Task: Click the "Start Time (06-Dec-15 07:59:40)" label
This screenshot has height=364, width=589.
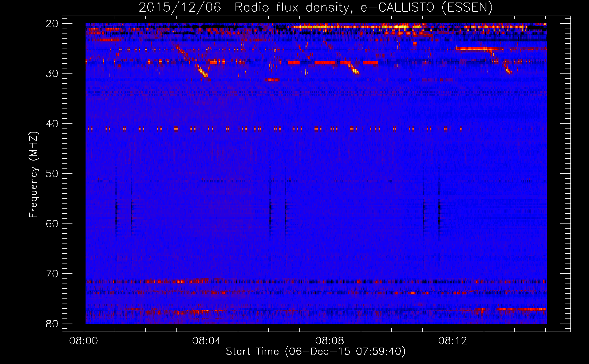Action: point(316,352)
